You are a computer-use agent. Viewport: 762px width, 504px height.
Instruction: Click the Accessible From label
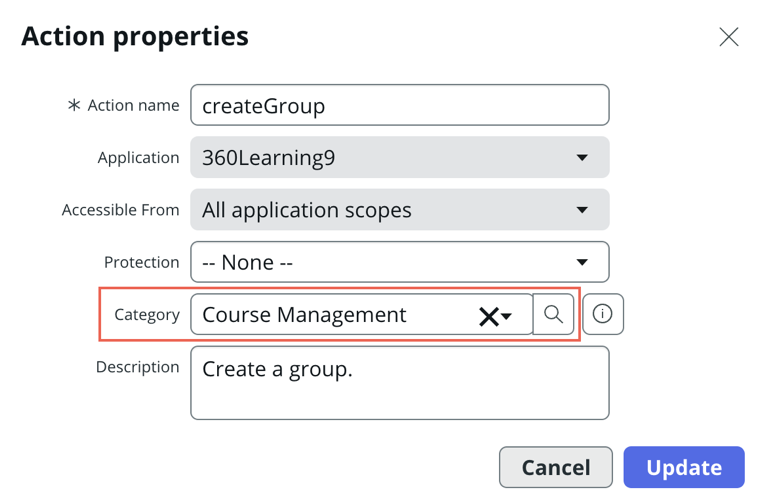[x=121, y=210]
